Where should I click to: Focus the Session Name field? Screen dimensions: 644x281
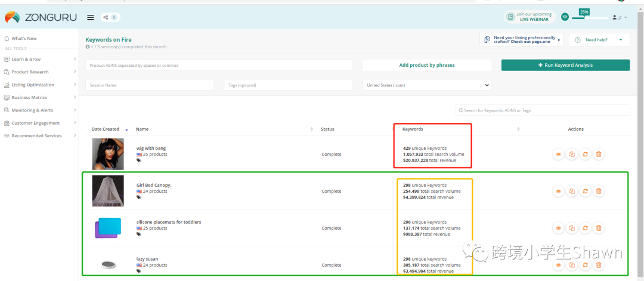[150, 85]
